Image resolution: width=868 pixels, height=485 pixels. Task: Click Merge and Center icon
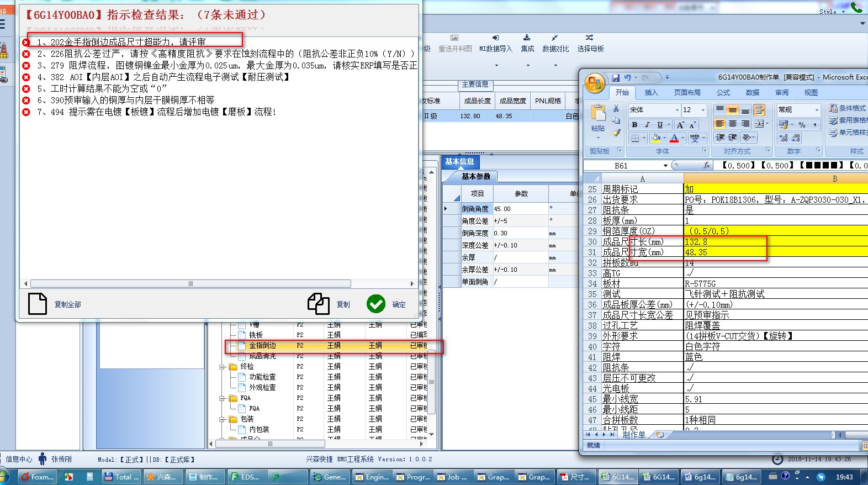point(760,124)
